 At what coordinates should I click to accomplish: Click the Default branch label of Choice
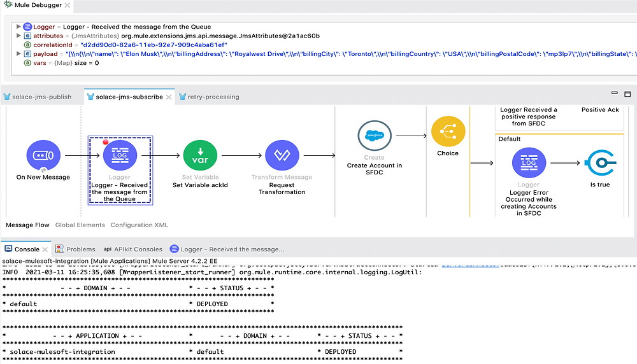(x=510, y=139)
